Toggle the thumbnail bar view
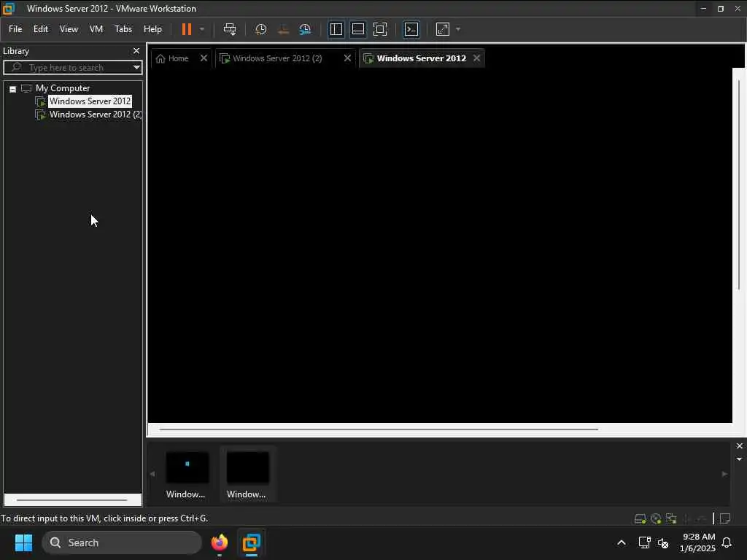Viewport: 747px width, 560px height. tap(357, 29)
